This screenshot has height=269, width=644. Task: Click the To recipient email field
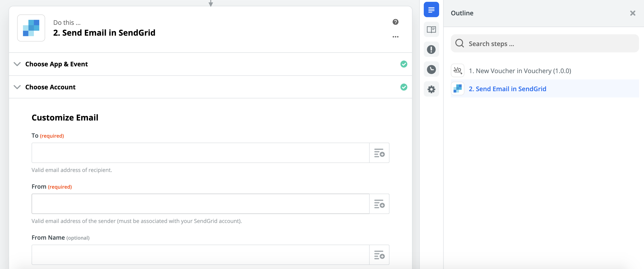coord(200,153)
